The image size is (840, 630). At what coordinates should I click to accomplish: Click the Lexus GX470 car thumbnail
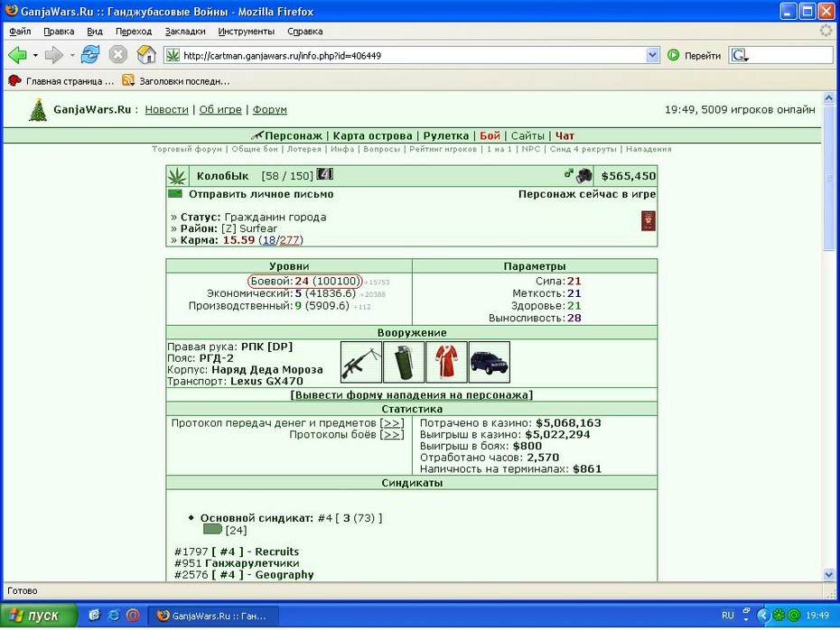(x=490, y=362)
